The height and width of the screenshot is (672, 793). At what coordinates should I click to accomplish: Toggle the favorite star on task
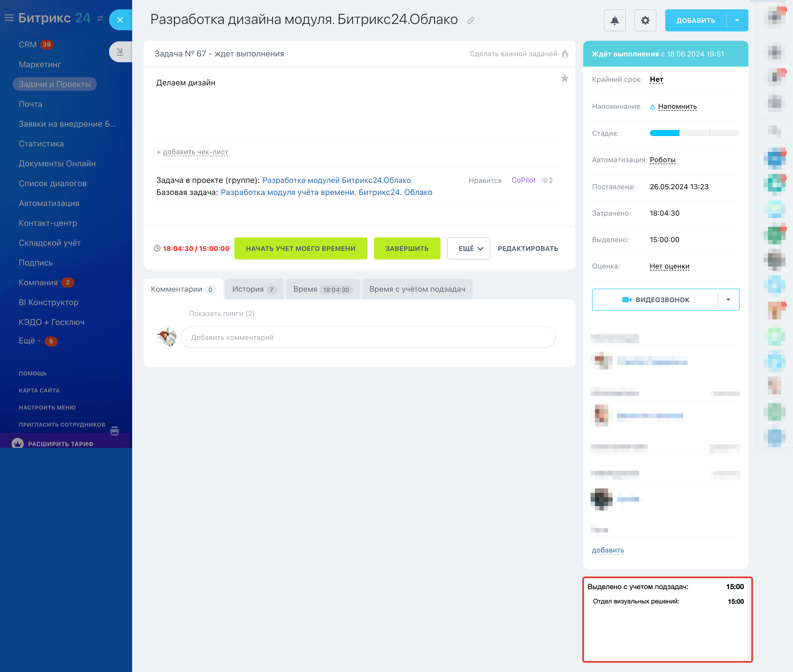pyautogui.click(x=564, y=78)
